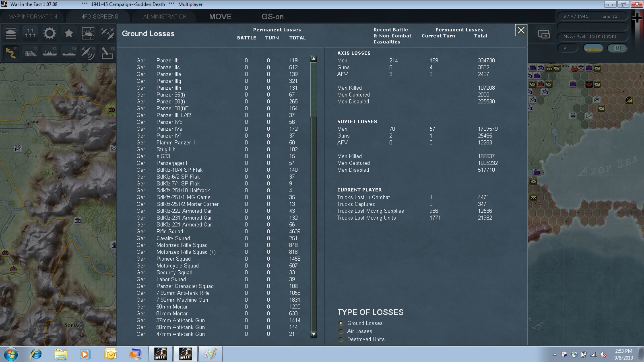Click the Stug IIIb row
Screen dimensions: 644x362
click(219, 150)
